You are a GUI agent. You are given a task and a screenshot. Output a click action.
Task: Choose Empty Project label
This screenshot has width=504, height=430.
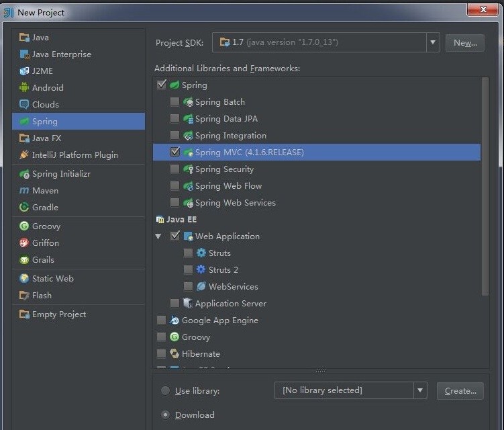(x=59, y=314)
